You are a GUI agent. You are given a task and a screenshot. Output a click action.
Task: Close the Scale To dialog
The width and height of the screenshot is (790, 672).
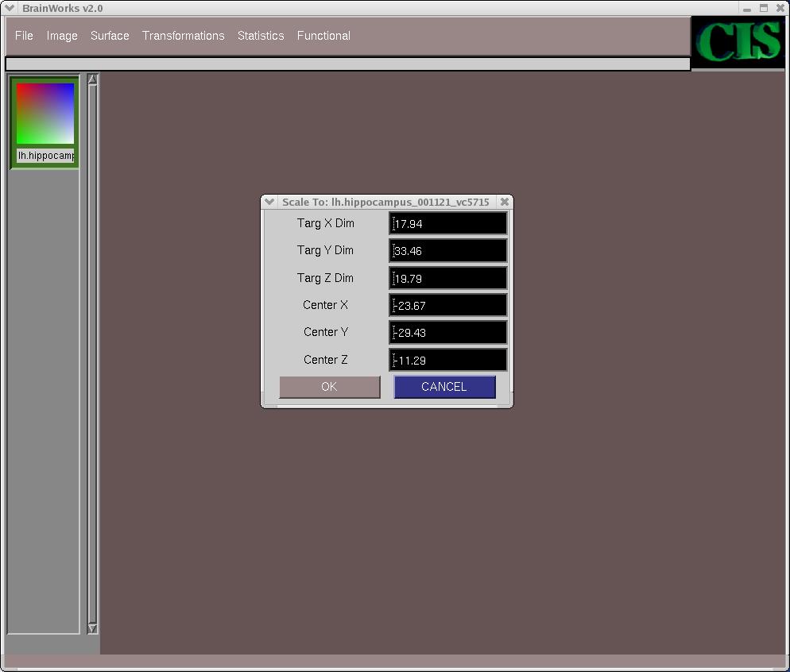coord(504,202)
